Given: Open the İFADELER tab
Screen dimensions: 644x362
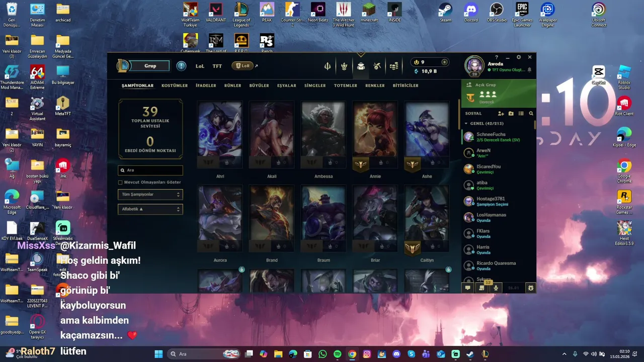Looking at the screenshot, I should point(206,85).
